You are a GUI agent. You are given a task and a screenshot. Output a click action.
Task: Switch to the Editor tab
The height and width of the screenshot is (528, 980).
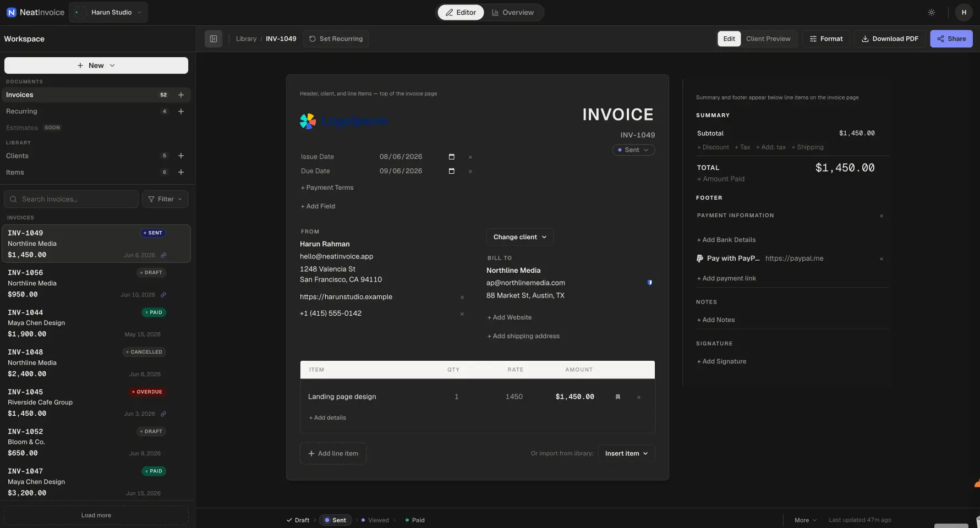(461, 12)
